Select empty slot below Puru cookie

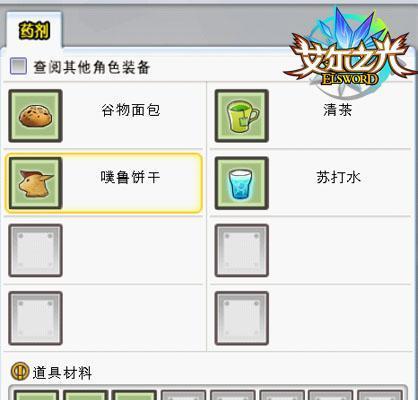(35, 250)
